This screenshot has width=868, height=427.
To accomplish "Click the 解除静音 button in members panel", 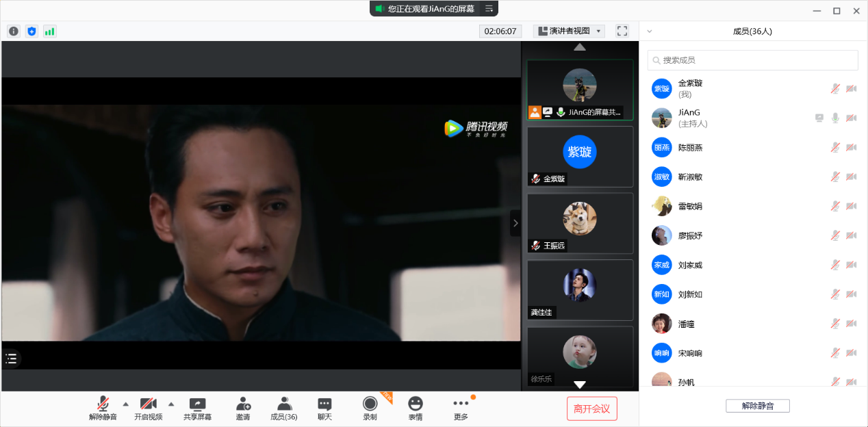I will (x=758, y=406).
